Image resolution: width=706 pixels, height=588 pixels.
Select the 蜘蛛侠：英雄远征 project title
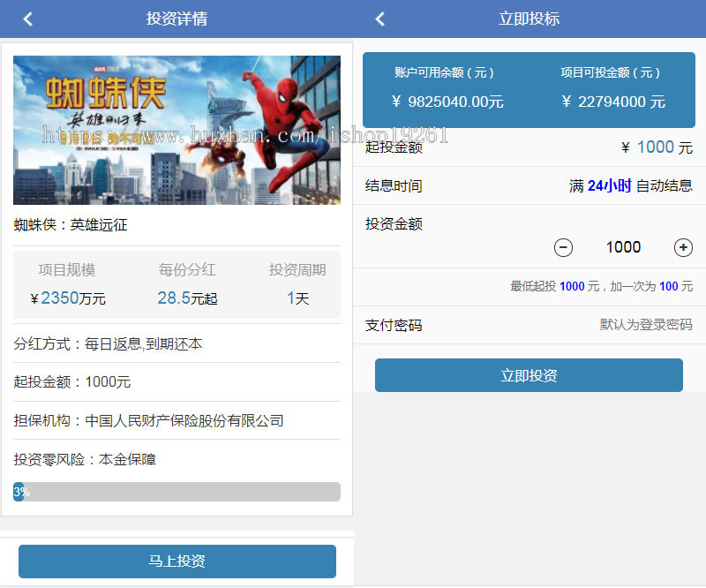(71, 224)
